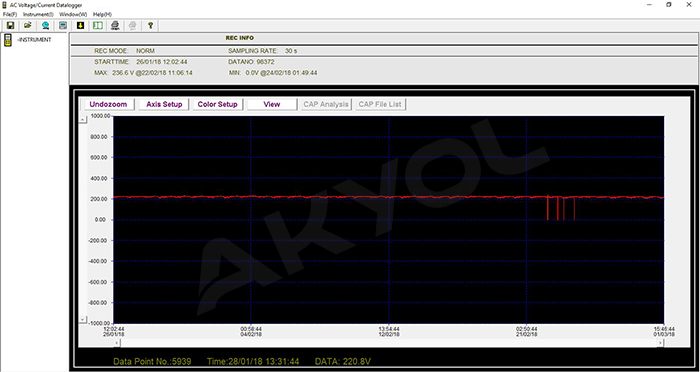This screenshot has height=372, width=700.
Task: Click the Open folder toolbar icon
Action: click(x=28, y=25)
